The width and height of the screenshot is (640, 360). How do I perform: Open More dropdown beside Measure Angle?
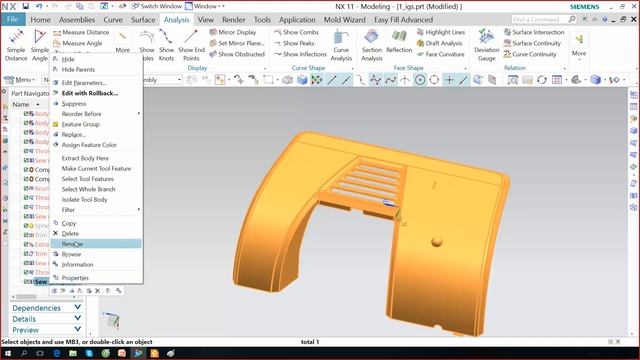tap(122, 42)
